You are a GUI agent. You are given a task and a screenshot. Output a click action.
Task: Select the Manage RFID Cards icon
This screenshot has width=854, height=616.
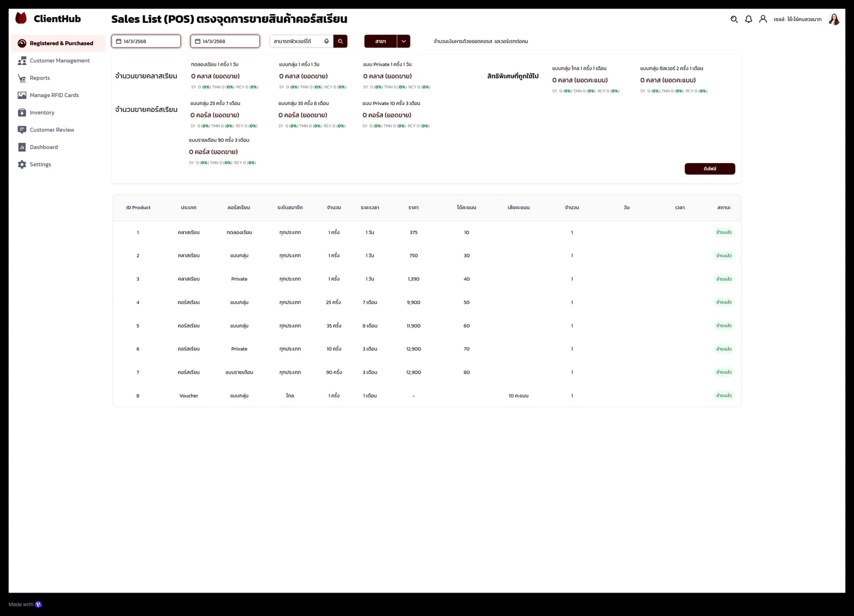point(22,95)
